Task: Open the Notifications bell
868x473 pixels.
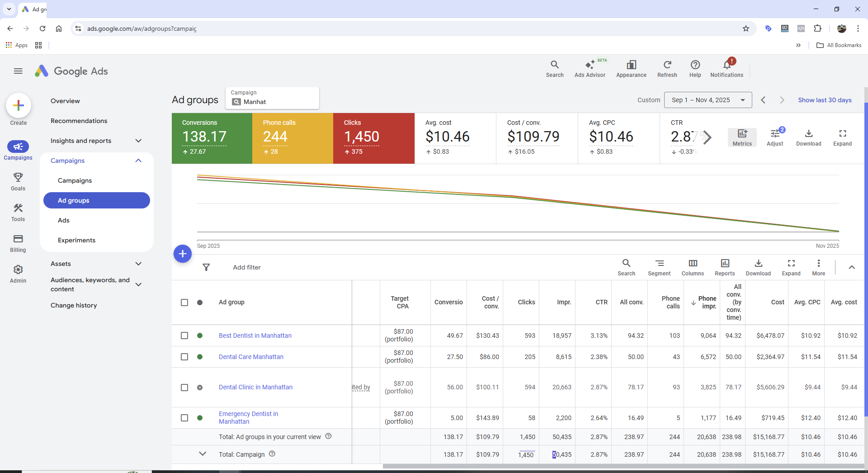Action: (726, 68)
